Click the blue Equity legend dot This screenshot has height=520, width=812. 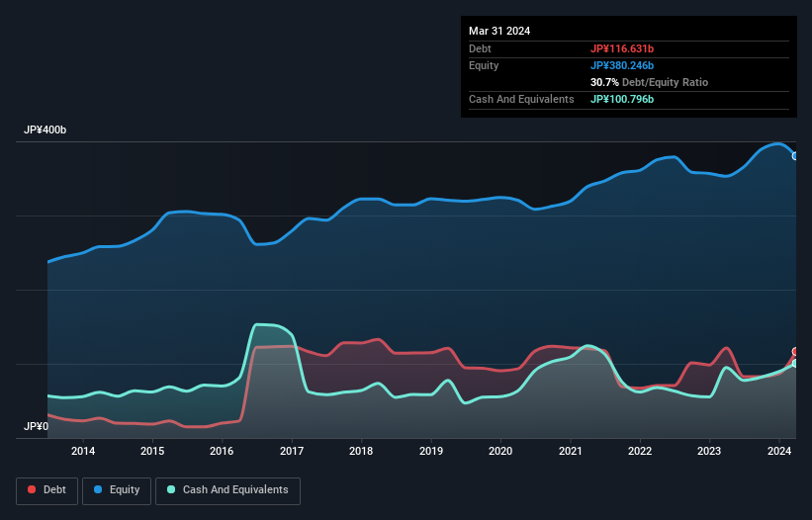(x=98, y=489)
